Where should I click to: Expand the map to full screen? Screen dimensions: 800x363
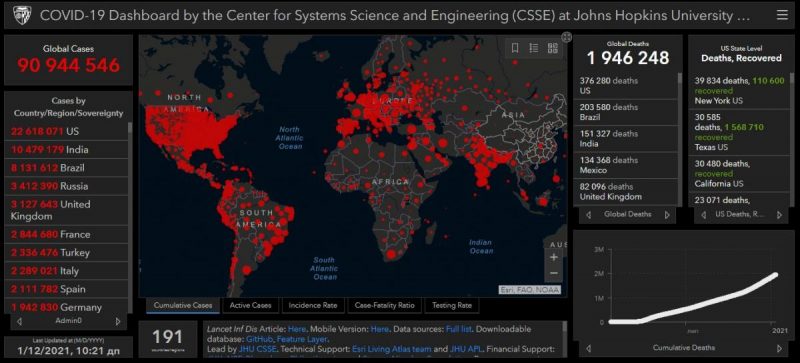[566, 37]
